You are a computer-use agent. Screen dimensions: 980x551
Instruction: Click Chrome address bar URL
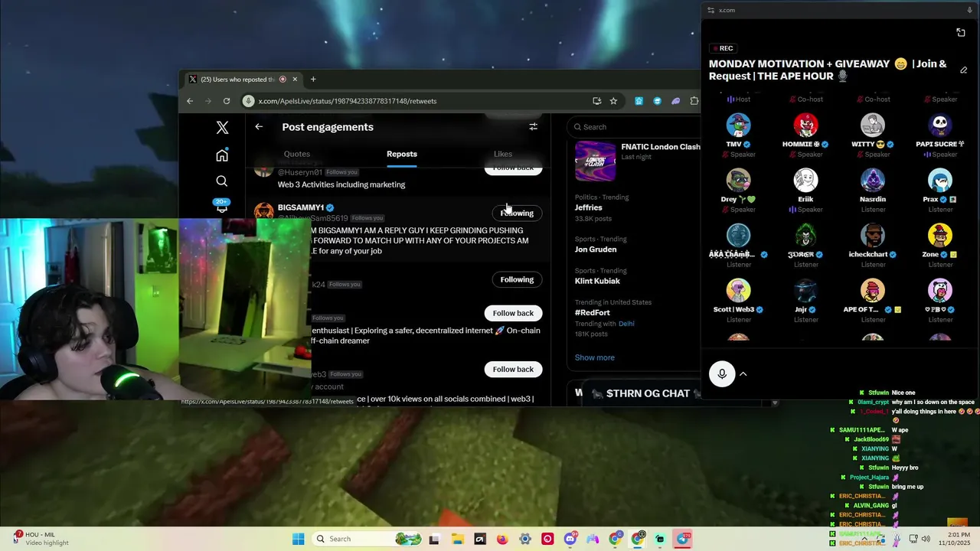pyautogui.click(x=348, y=101)
